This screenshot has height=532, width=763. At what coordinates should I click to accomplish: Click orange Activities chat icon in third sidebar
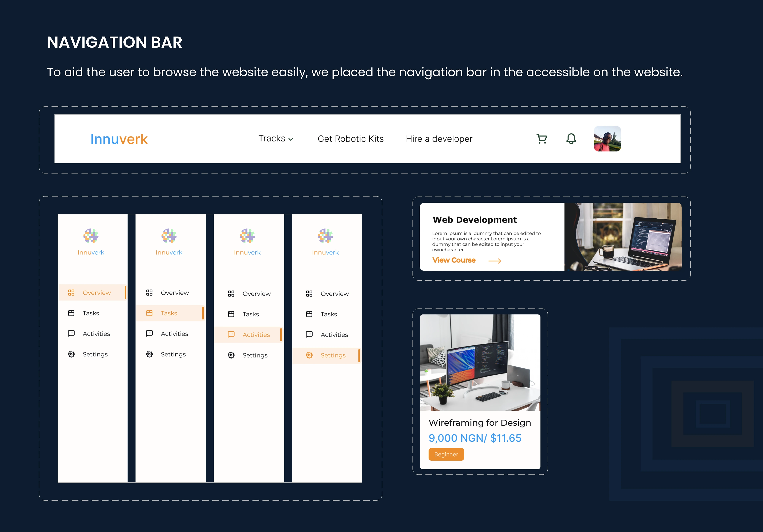[231, 334]
